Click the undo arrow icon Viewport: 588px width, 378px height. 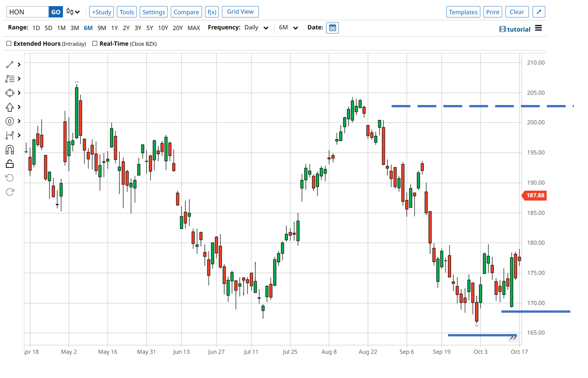click(x=10, y=178)
